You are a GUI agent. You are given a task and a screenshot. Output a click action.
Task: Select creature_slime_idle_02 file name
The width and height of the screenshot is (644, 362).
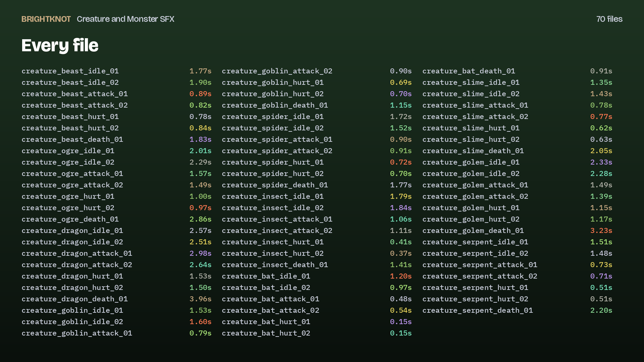471,94
